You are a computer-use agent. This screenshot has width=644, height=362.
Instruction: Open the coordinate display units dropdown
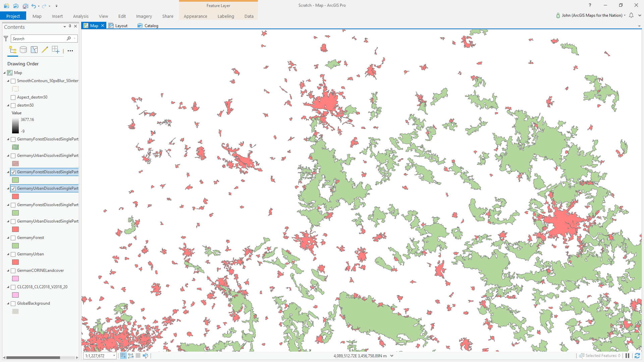(x=392, y=356)
